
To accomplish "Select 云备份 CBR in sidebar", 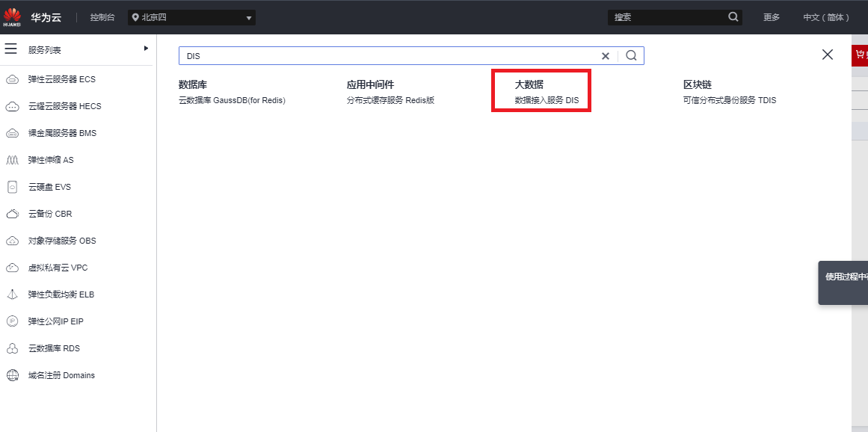I will click(x=50, y=214).
